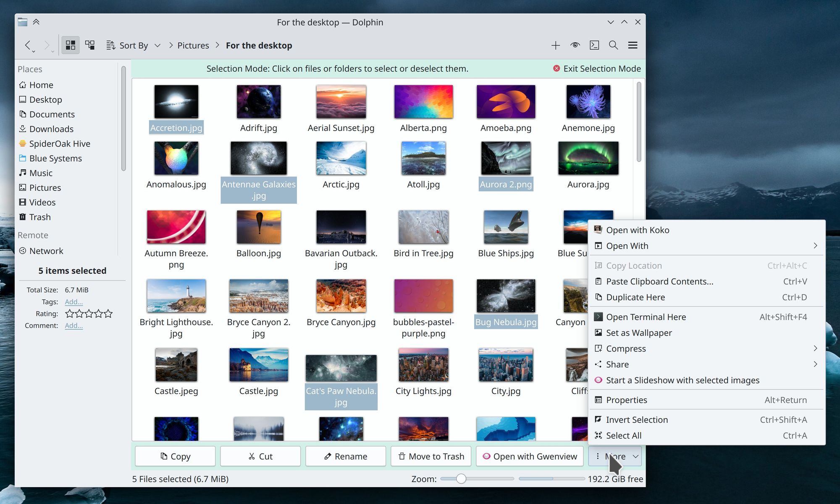Click Add... next to Tags
Image resolution: width=840 pixels, height=504 pixels.
pyautogui.click(x=73, y=302)
